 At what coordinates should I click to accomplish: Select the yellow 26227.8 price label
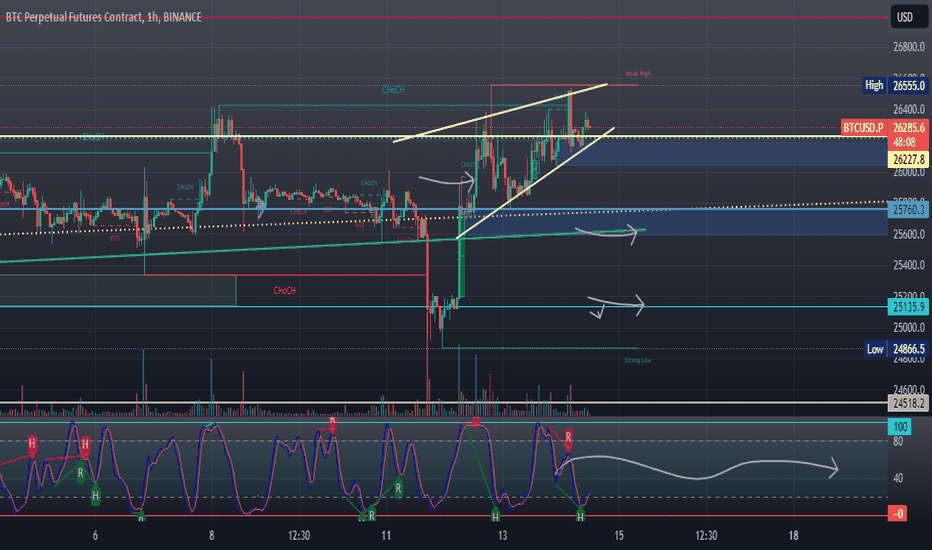[x=908, y=159]
